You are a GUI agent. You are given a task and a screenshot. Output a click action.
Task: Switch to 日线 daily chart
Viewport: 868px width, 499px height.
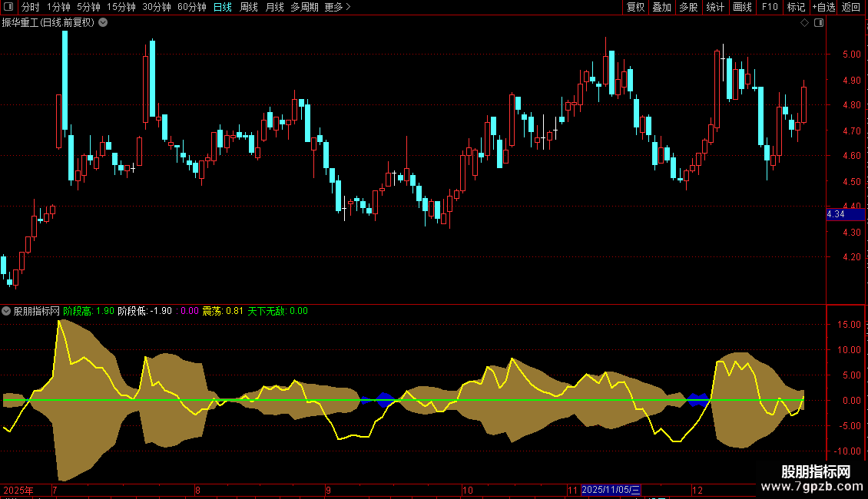point(223,7)
